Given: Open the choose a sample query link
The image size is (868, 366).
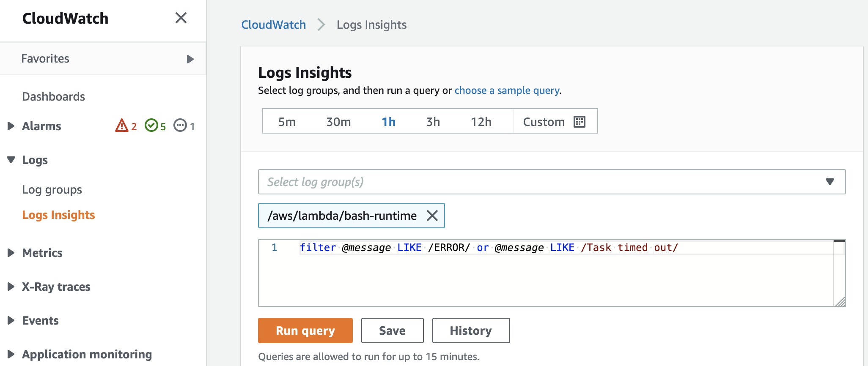Looking at the screenshot, I should pos(507,90).
